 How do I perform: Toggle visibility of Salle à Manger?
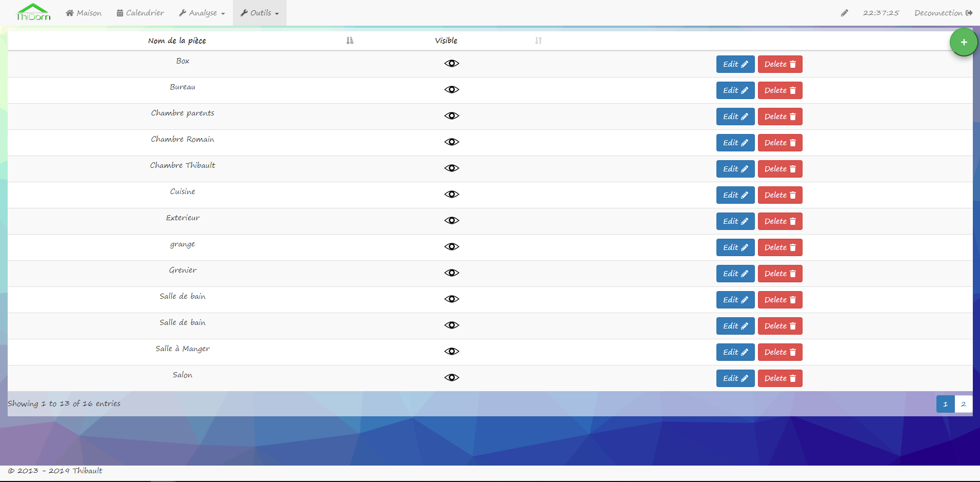click(x=452, y=351)
